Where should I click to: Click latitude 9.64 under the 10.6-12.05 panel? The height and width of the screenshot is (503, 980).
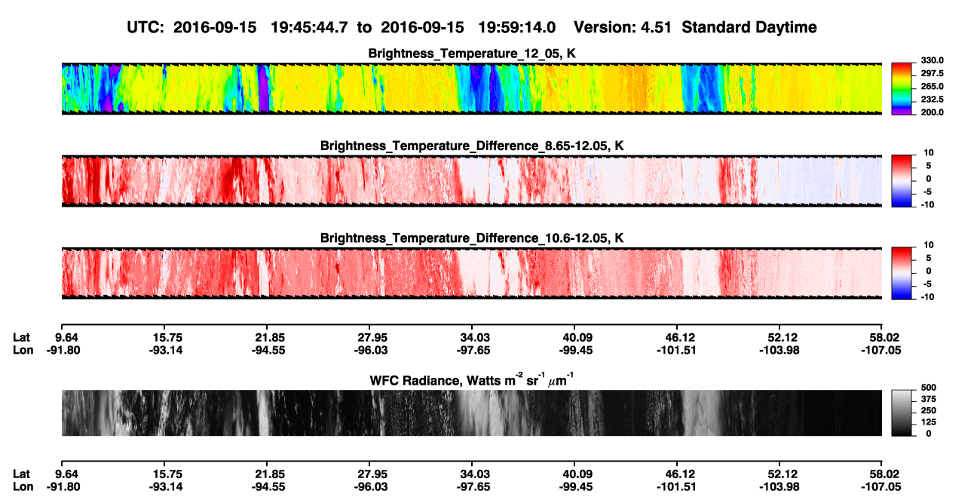coord(67,337)
